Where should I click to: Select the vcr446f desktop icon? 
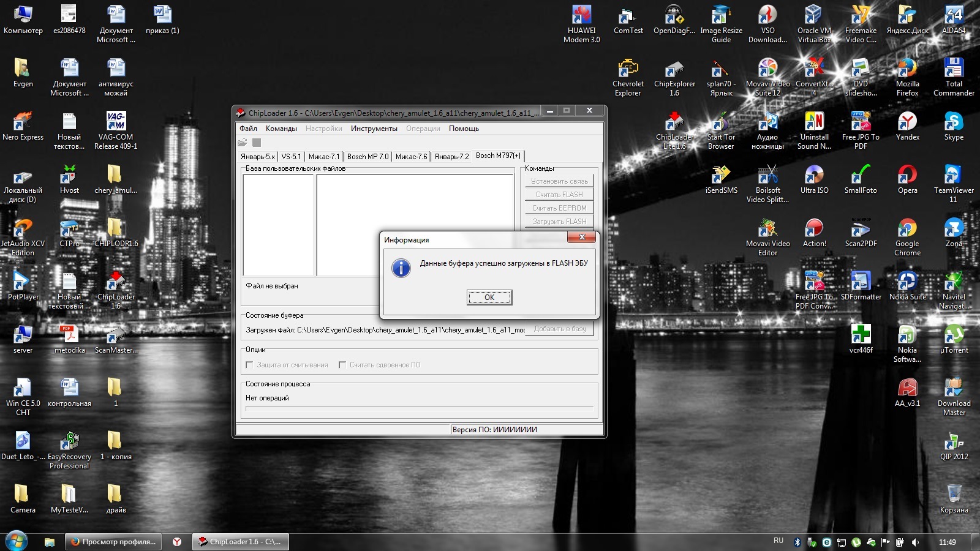coord(861,339)
